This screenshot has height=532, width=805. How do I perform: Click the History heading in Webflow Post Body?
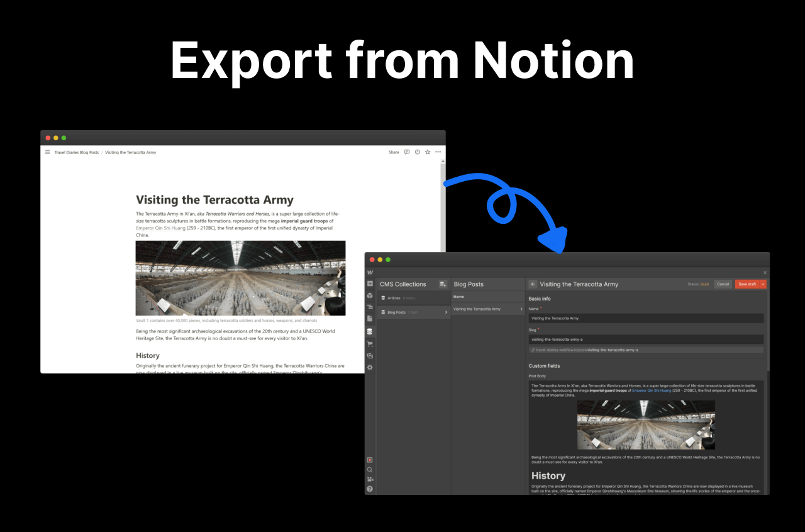(548, 476)
